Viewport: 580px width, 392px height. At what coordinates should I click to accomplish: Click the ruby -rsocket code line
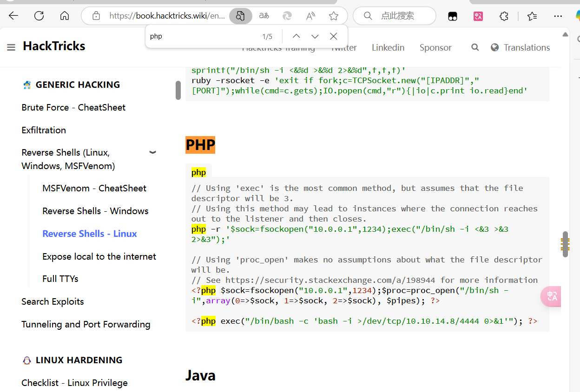359,85
